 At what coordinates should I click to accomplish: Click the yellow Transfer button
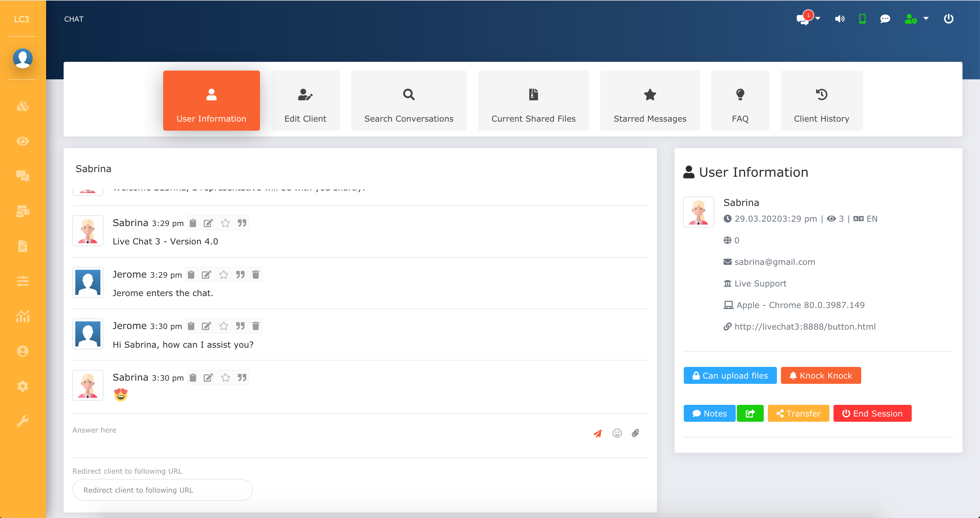[x=798, y=413]
